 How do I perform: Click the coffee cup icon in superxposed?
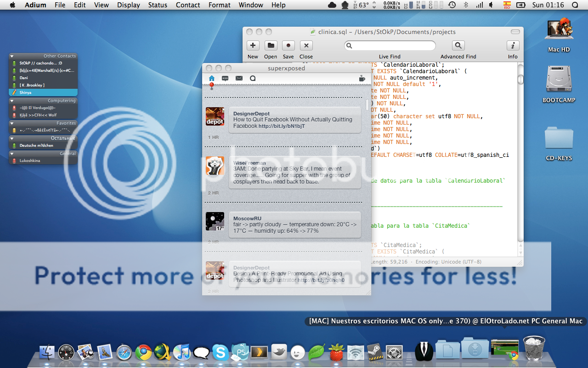(362, 78)
